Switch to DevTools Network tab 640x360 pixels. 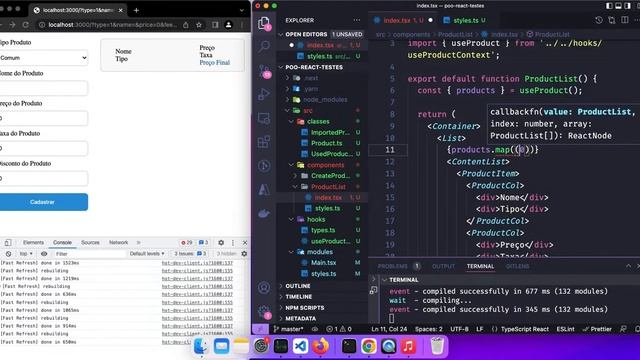[118, 242]
